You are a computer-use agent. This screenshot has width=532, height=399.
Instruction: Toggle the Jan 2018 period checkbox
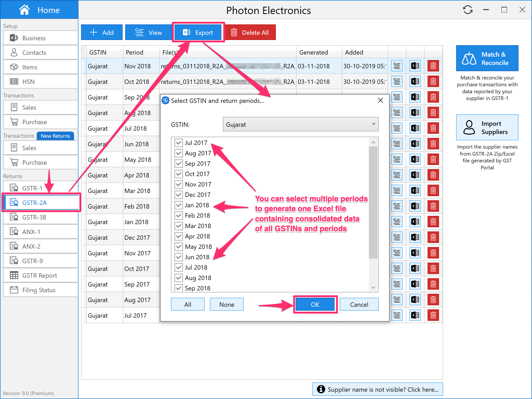tap(179, 205)
